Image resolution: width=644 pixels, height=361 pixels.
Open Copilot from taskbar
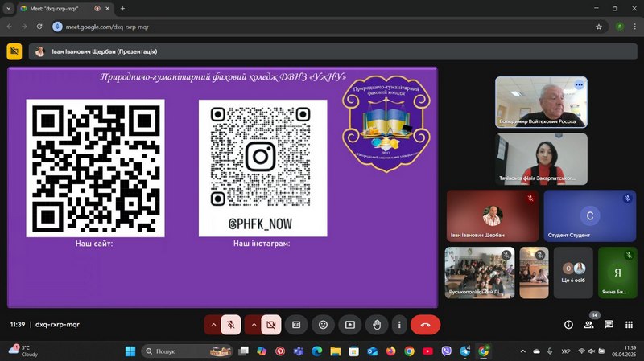262,351
